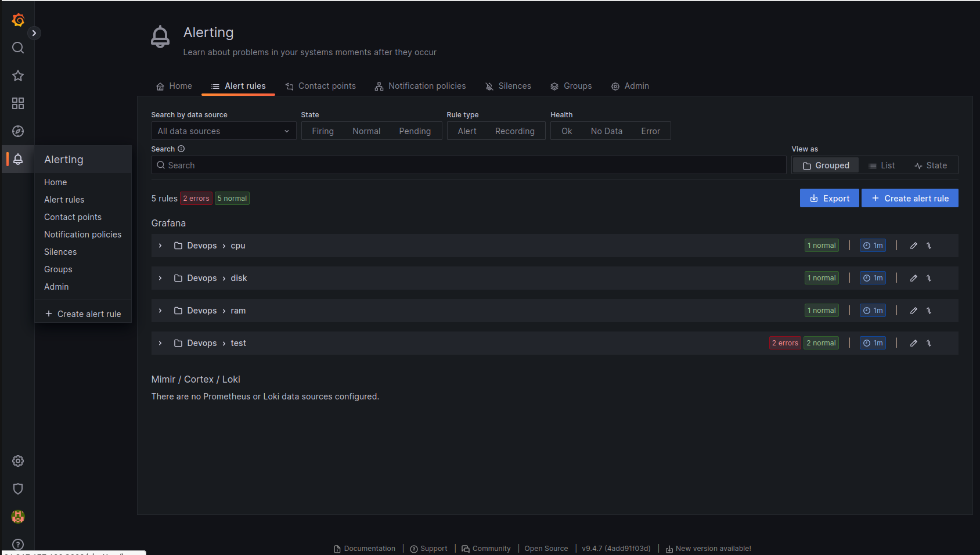980x555 pixels.
Task: Open the Explore compass icon
Action: (x=18, y=131)
